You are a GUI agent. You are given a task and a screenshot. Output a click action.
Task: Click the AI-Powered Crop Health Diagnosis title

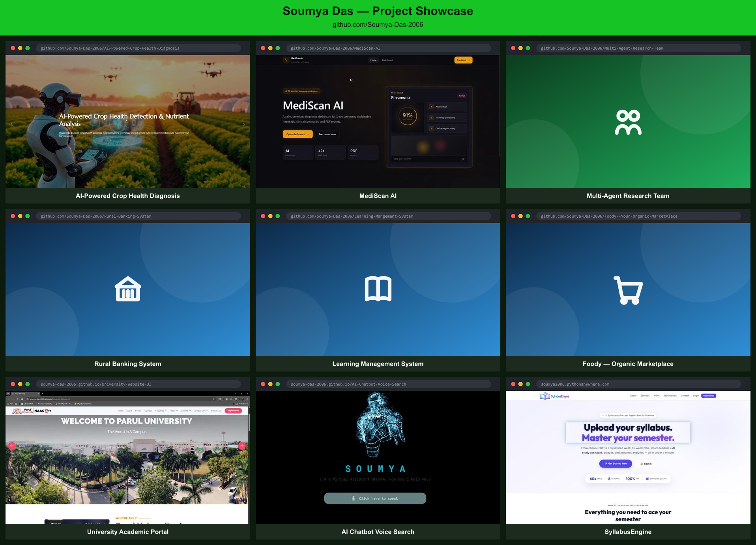click(x=128, y=196)
